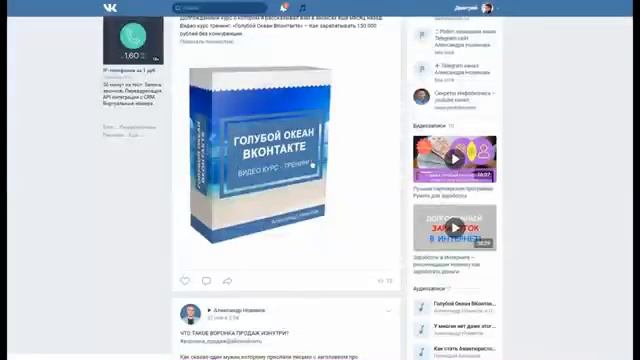Click ЧТО ТАКОЕ ВОРОНКА ПРОДАЖ ИЗНУТРИ text
The width and height of the screenshot is (640, 360).
(234, 333)
